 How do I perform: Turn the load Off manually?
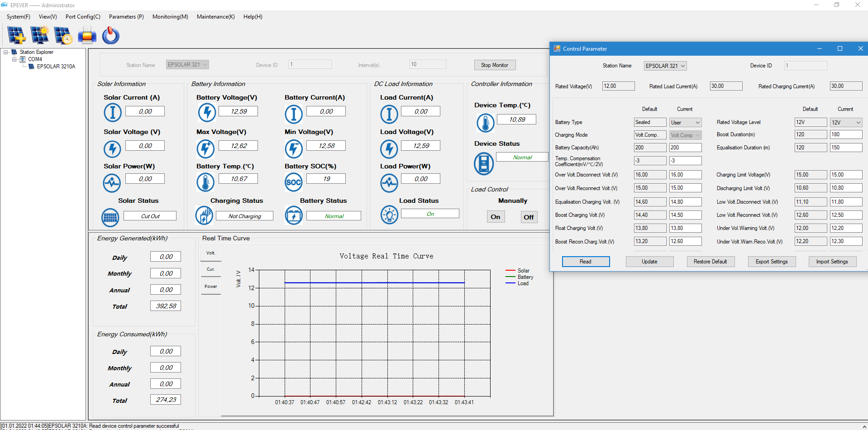[528, 217]
